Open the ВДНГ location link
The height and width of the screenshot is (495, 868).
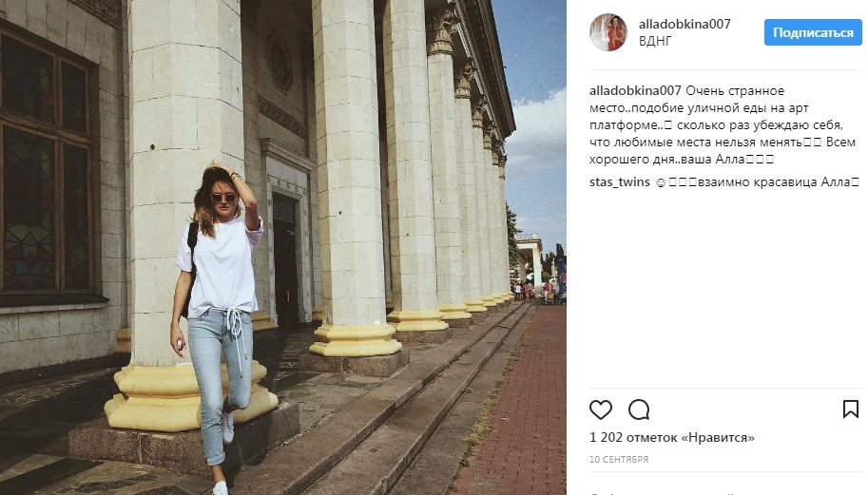click(x=655, y=41)
